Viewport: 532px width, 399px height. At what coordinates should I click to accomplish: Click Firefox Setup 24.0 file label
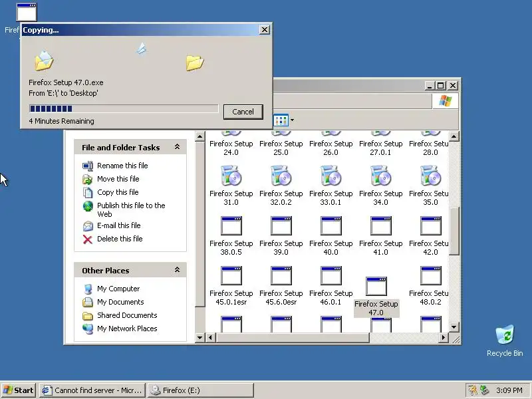tap(231, 148)
